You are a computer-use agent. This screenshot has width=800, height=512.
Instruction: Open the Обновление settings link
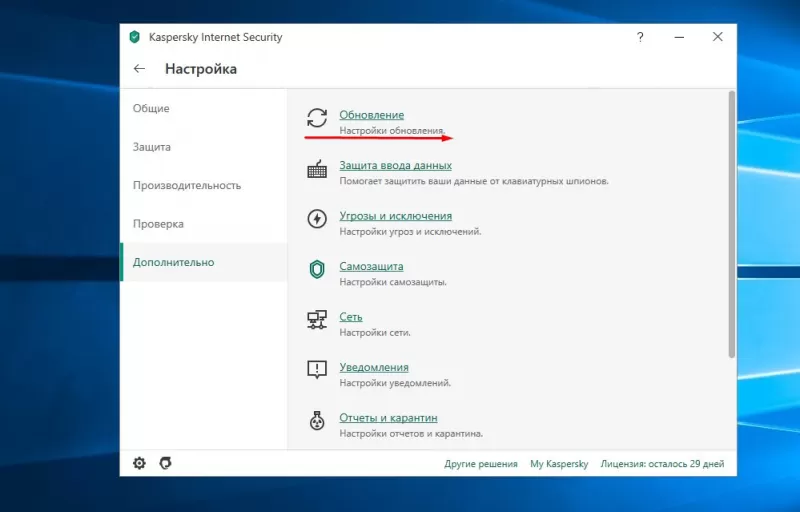pos(371,115)
